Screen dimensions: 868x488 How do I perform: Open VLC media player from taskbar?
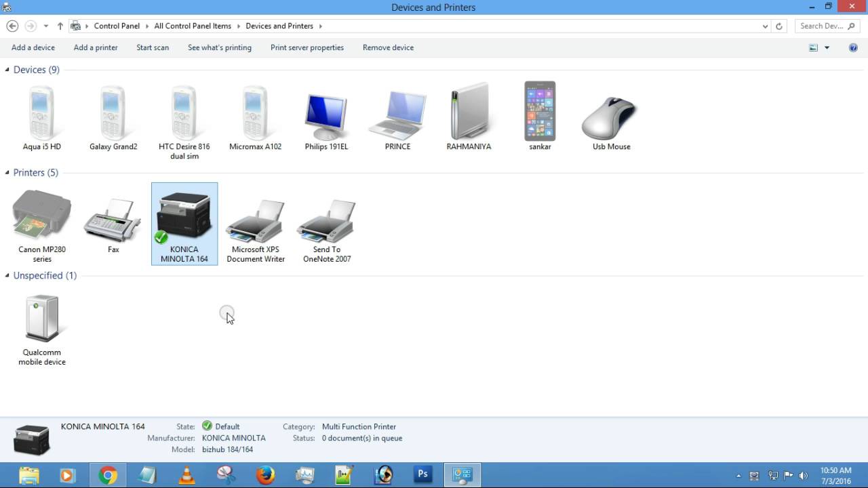[x=186, y=475]
